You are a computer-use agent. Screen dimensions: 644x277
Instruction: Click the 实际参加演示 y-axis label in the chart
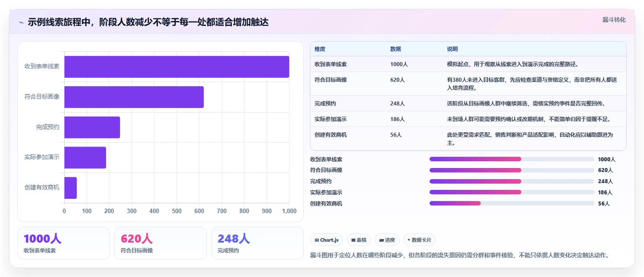(x=42, y=158)
